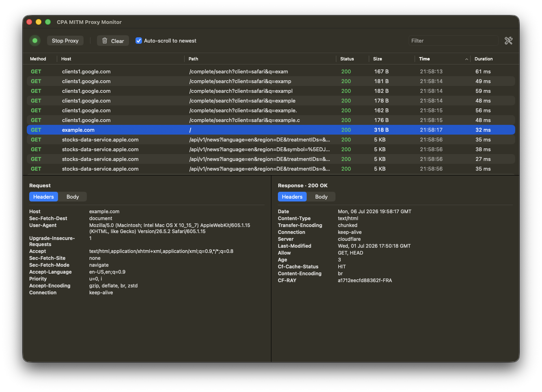This screenshot has width=542, height=392.
Task: Click the Accept-Language value en-US,en;q=0.9
Action: [107, 272]
